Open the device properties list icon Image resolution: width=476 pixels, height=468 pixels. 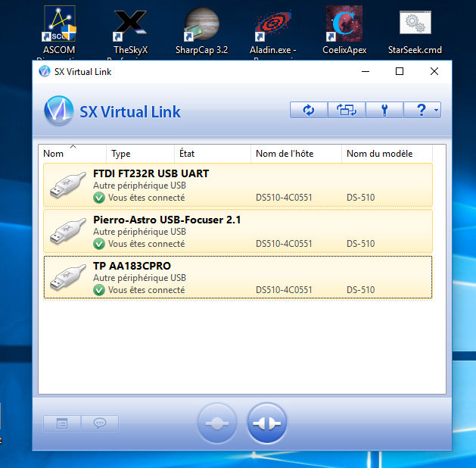[x=62, y=423]
